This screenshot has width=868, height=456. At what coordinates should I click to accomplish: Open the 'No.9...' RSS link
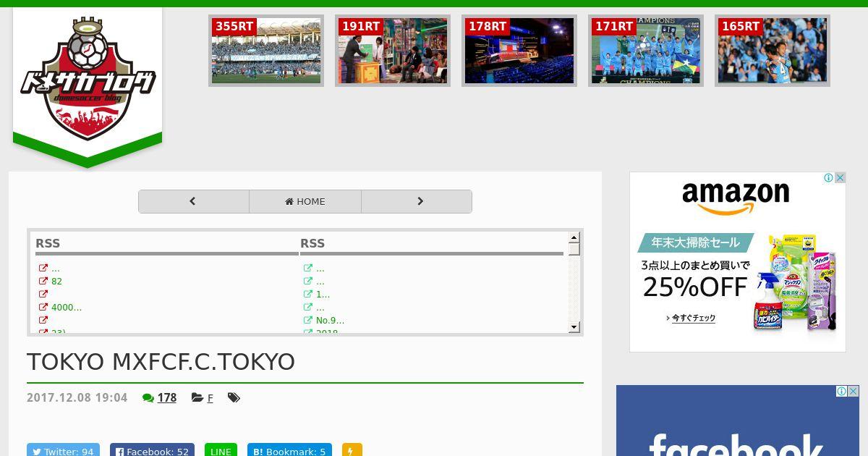point(330,320)
